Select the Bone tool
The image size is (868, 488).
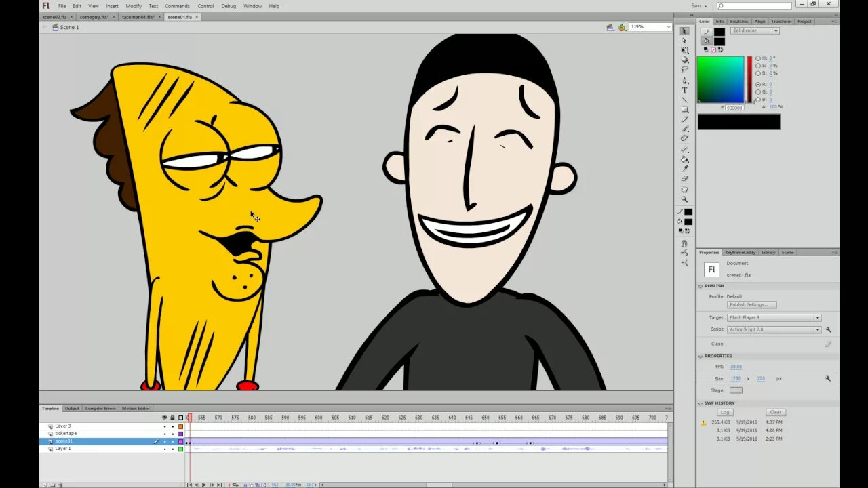tap(684, 150)
